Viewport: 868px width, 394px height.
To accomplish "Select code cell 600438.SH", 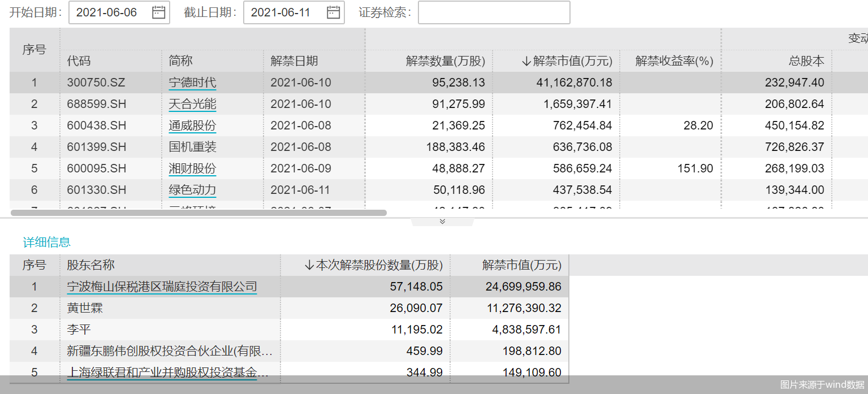I will 96,125.
